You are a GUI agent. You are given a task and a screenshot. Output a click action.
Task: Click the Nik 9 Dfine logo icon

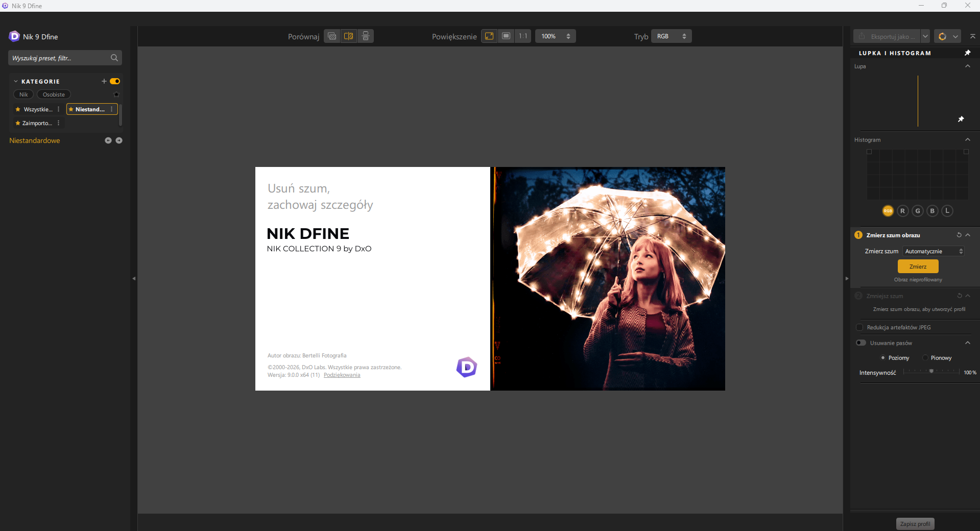click(14, 36)
